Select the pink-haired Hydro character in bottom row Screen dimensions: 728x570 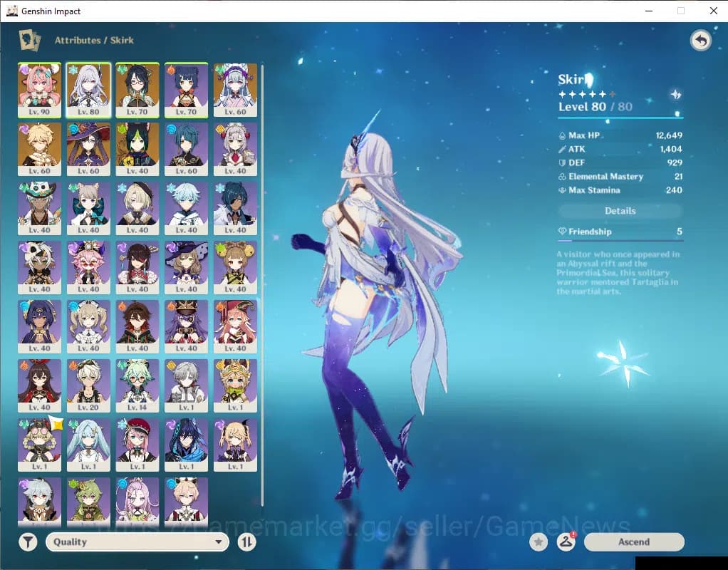click(x=137, y=502)
